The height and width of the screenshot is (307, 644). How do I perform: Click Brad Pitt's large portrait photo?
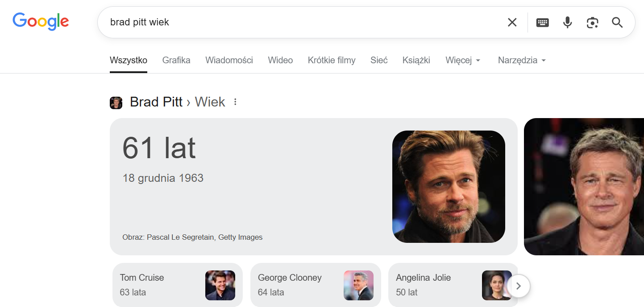coord(448,187)
